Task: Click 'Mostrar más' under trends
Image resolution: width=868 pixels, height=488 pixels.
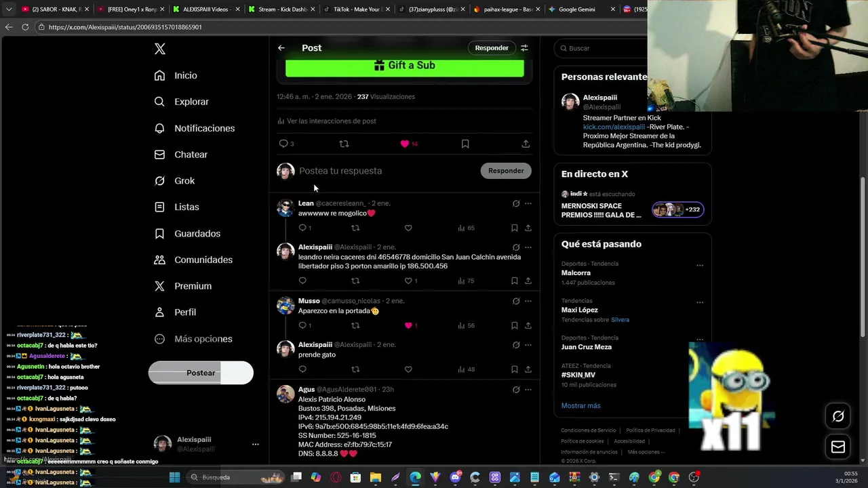Action: tap(580, 406)
